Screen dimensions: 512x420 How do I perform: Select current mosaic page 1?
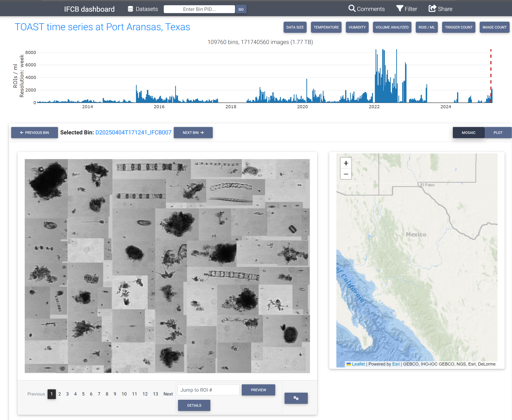[52, 394]
